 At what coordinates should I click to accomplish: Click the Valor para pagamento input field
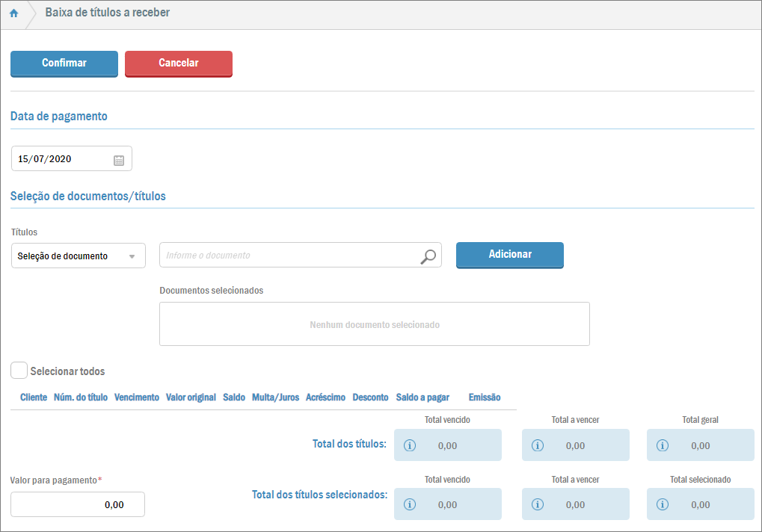coord(78,505)
